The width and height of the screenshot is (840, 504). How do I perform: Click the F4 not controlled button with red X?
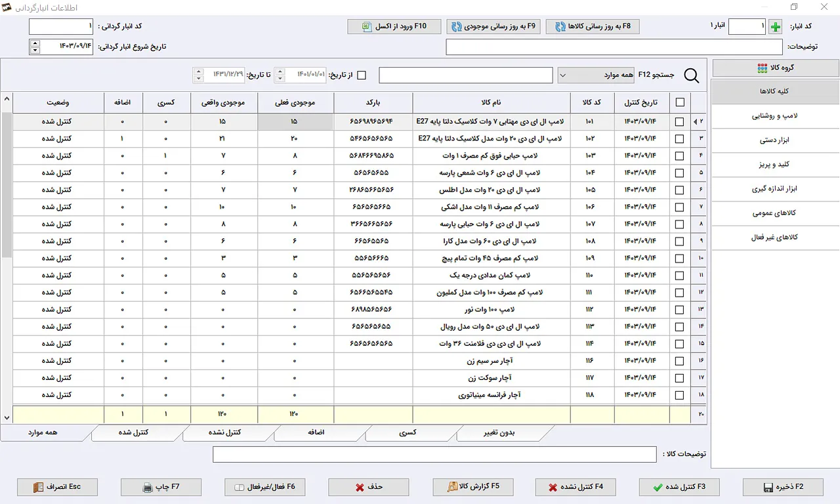[576, 487]
